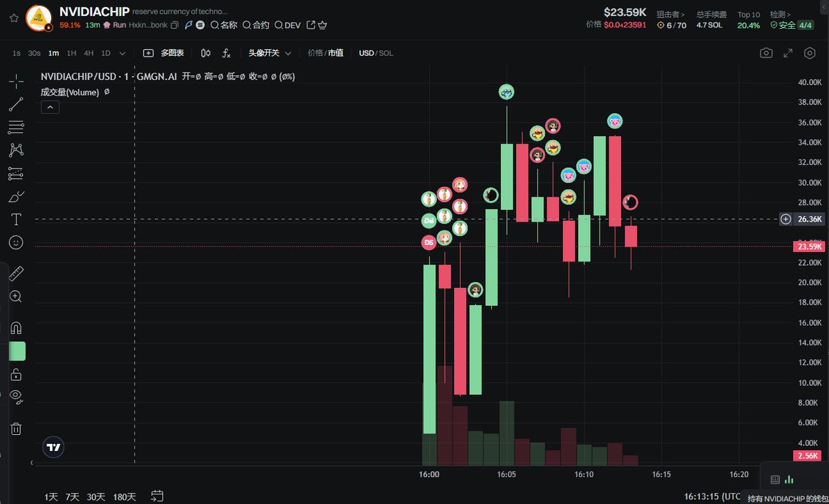Click the crown icon in the token header

[323, 25]
